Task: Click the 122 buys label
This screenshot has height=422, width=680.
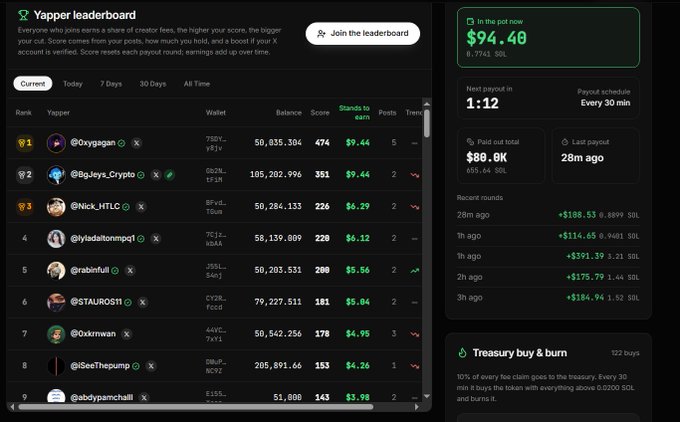Action: (x=625, y=353)
